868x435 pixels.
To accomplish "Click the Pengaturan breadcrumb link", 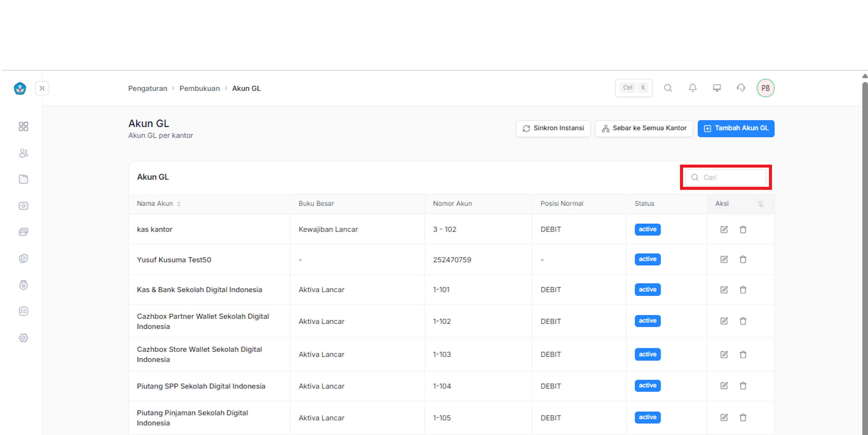I will click(148, 88).
